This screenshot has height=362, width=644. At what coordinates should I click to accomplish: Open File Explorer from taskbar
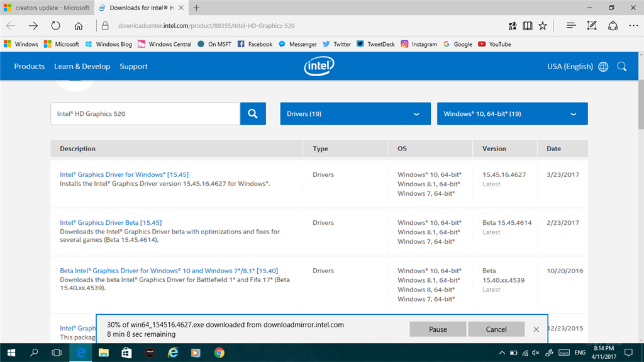[104, 353]
